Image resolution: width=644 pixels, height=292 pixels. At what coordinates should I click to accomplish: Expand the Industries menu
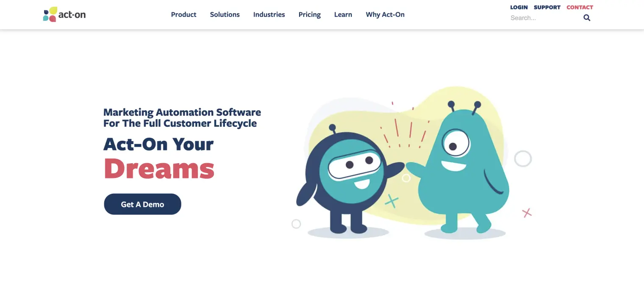tap(269, 14)
